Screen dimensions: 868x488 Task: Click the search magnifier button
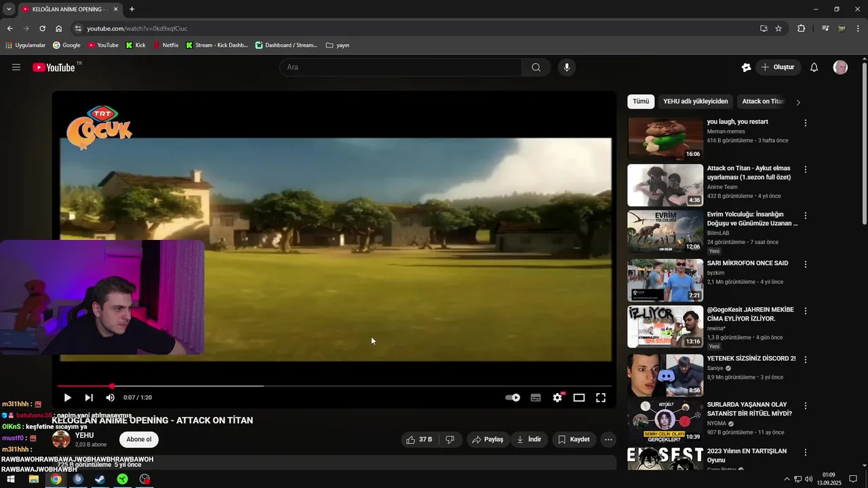(x=536, y=67)
